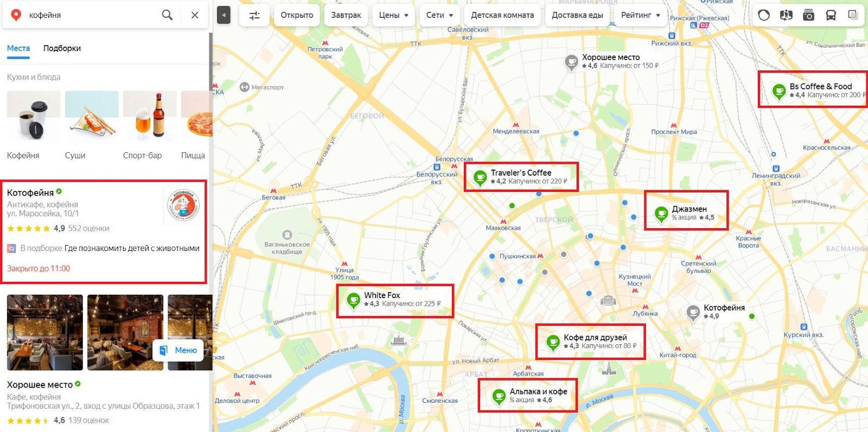Viewport: 868px width, 432px height.
Task: Click the Котофейня logo thumbnail
Action: tap(183, 205)
